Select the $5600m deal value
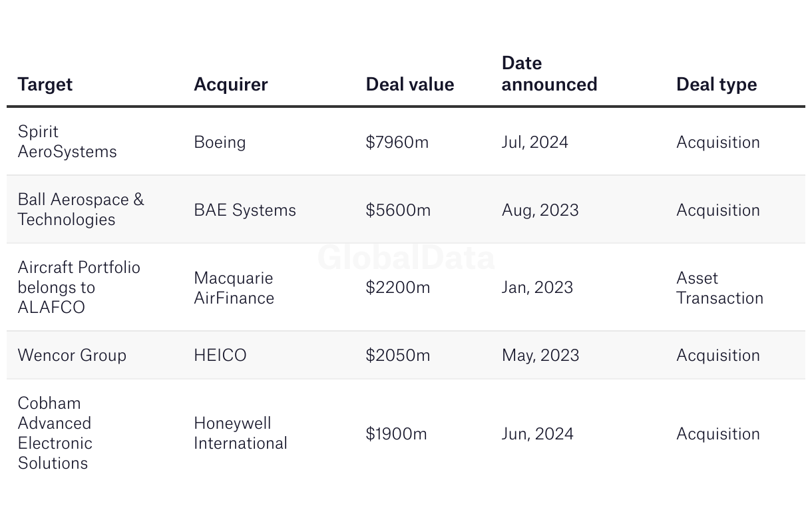 [397, 210]
